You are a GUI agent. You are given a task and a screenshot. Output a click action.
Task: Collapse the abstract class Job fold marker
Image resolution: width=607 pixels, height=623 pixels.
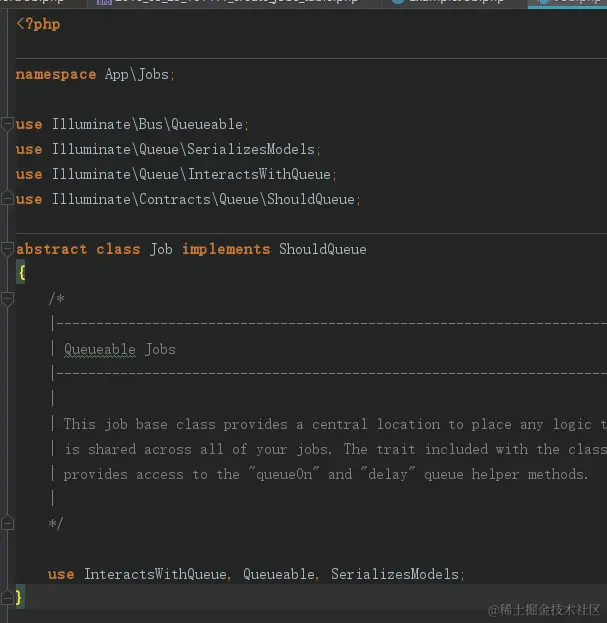pos(7,249)
